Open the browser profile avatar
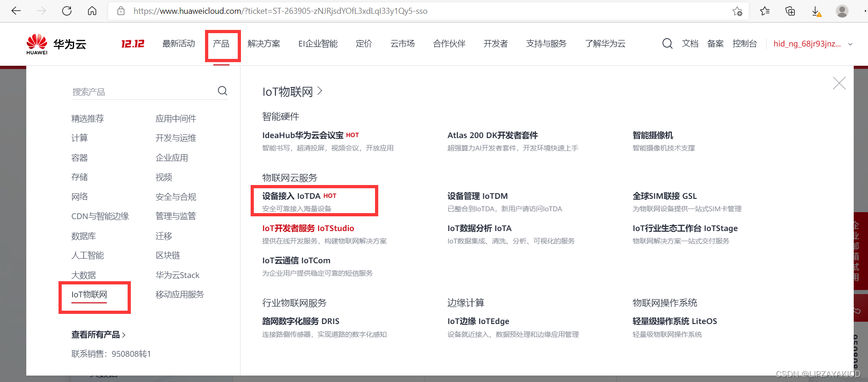This screenshot has width=868, height=382. tap(842, 11)
